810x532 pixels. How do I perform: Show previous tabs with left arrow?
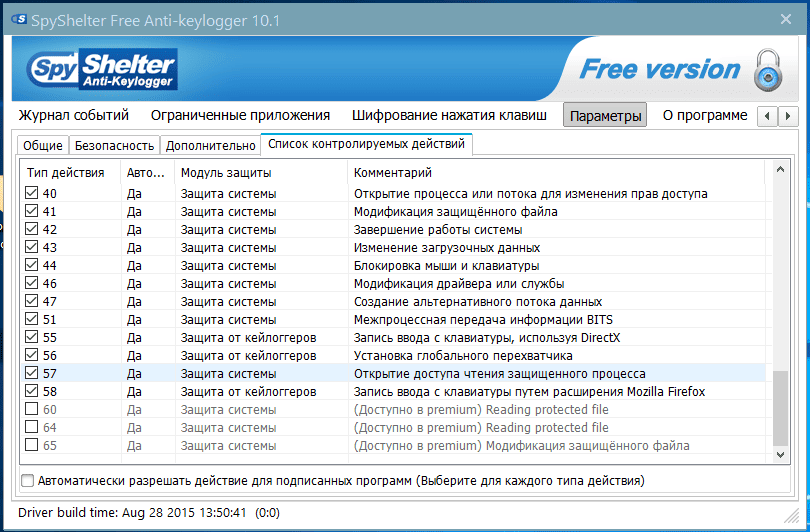(767, 116)
